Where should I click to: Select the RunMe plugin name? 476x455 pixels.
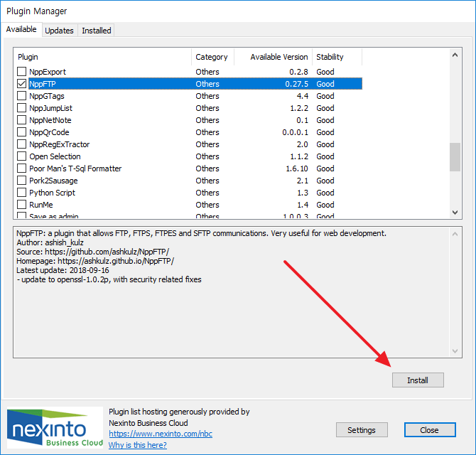pos(41,205)
